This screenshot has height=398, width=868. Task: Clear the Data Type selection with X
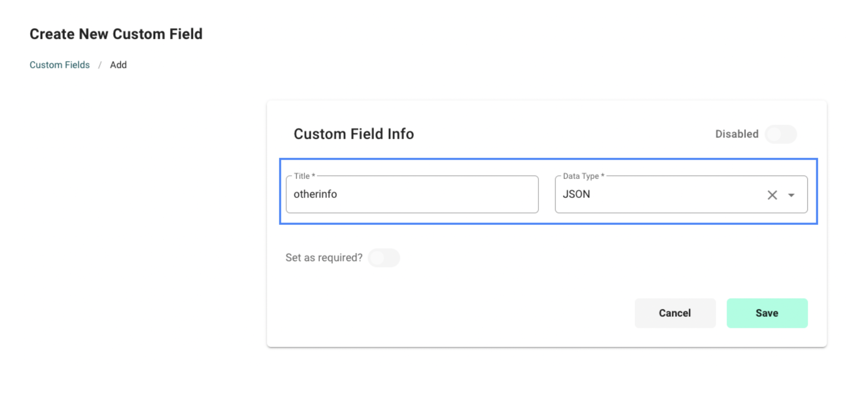tap(772, 195)
